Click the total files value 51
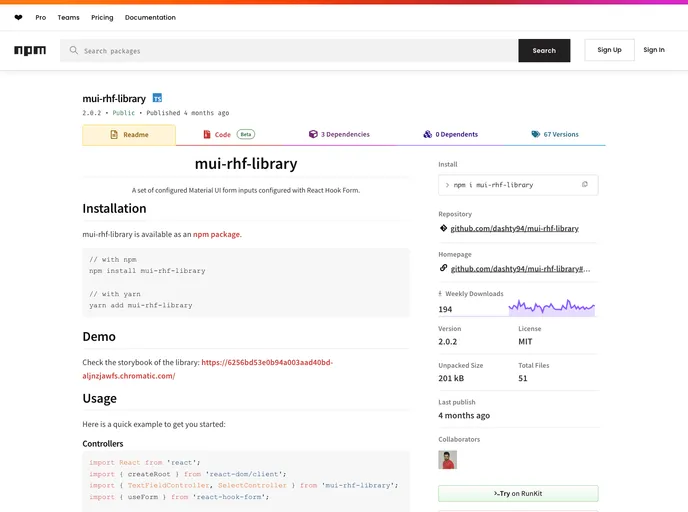Viewport: 688px width, 512px height. tap(523, 378)
